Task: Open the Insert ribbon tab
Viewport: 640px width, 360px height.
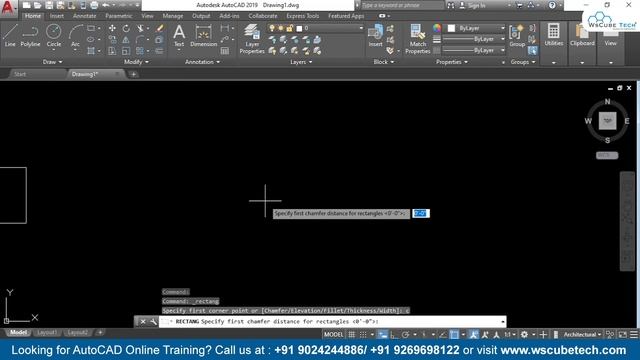Action: tap(57, 16)
